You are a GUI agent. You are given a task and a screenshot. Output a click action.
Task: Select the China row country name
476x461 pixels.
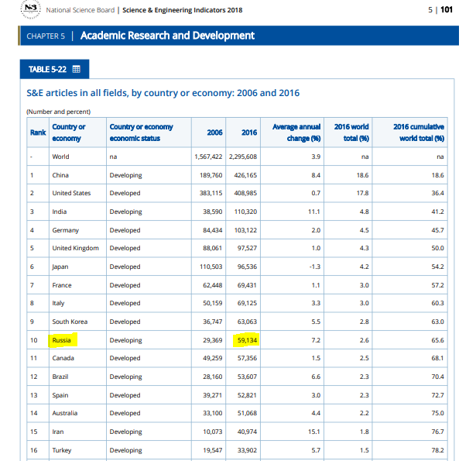coord(60,175)
